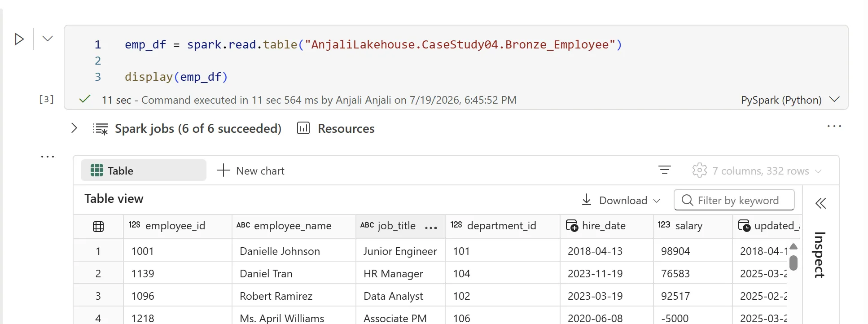Screen dimensions: 868x324
Task: Expand the Inspect panel double chevron
Action: (820, 203)
